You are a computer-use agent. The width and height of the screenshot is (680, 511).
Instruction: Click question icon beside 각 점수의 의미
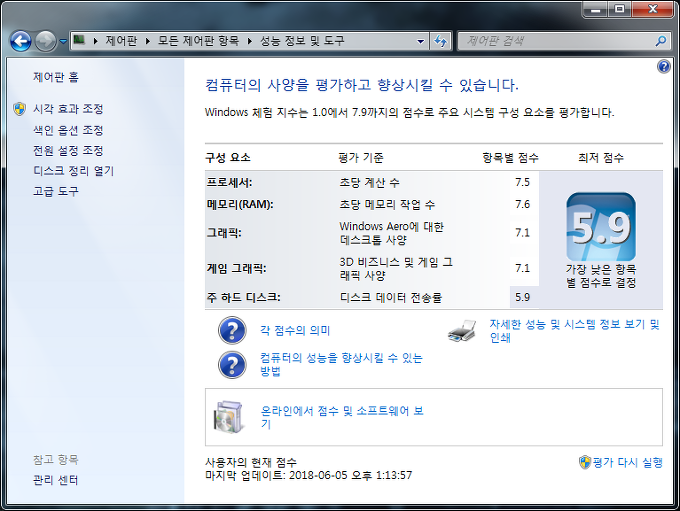(x=232, y=330)
